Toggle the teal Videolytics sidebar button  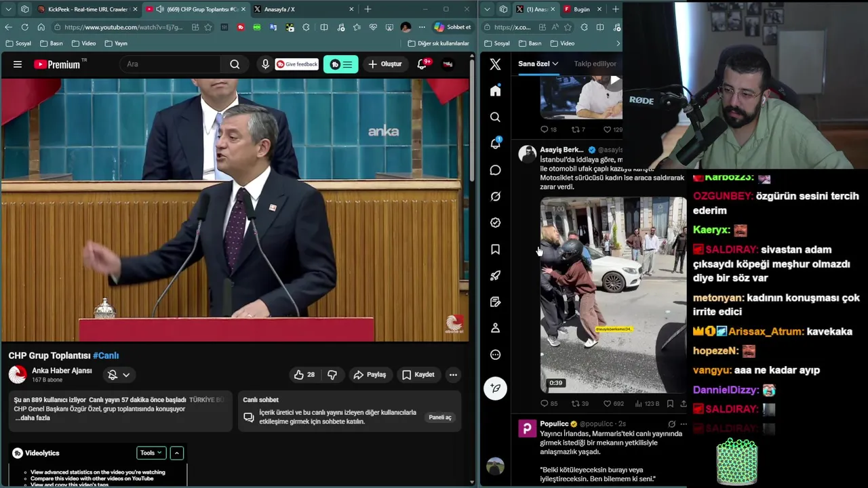[340, 64]
